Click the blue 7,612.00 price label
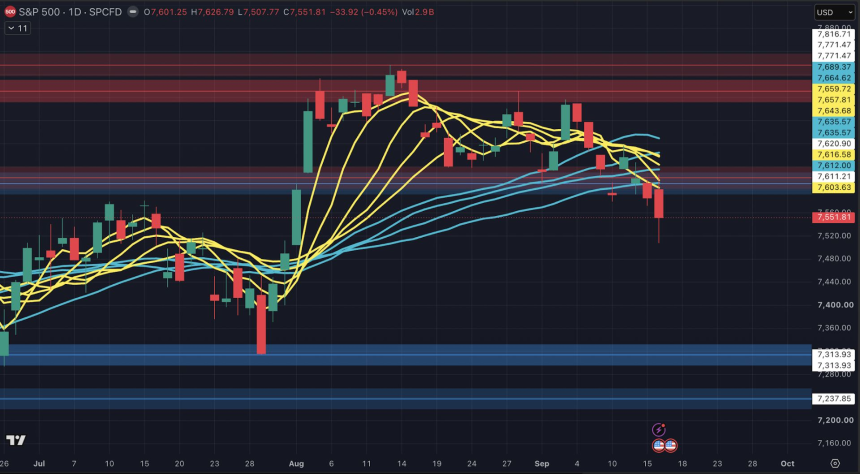The width and height of the screenshot is (860, 474). click(833, 166)
